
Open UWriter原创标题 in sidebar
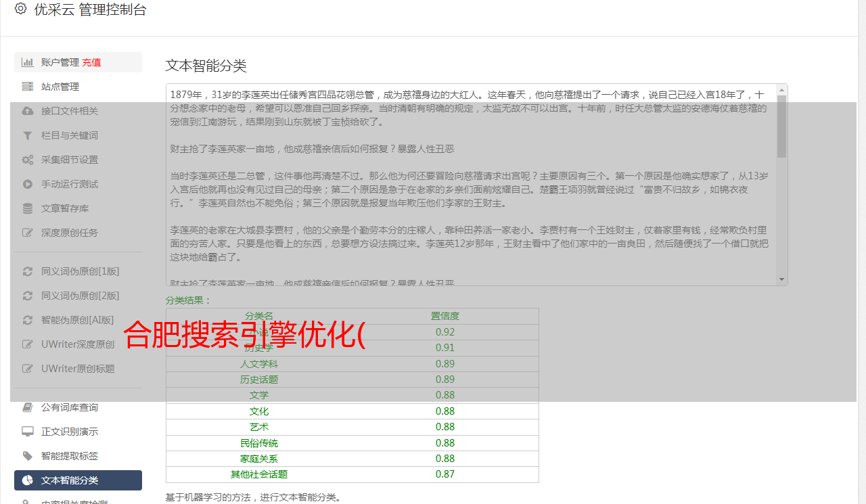coord(77,369)
